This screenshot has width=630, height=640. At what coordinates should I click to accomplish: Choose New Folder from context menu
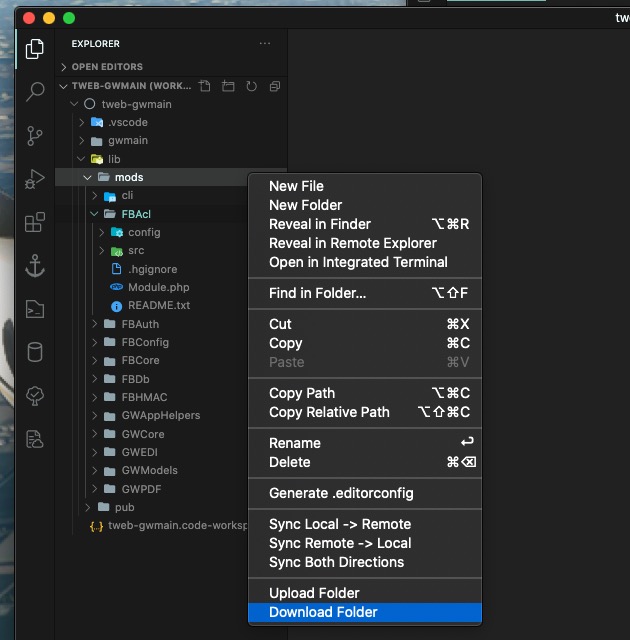click(365, 205)
